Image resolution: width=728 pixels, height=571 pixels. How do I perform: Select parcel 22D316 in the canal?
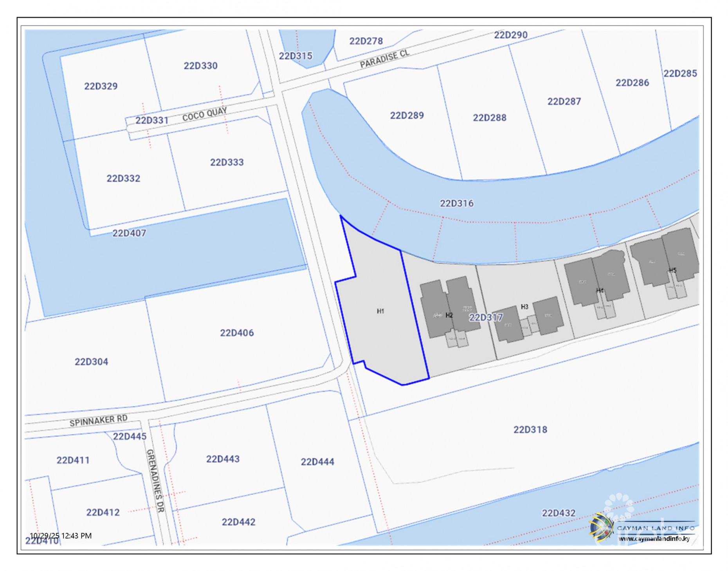(x=457, y=203)
